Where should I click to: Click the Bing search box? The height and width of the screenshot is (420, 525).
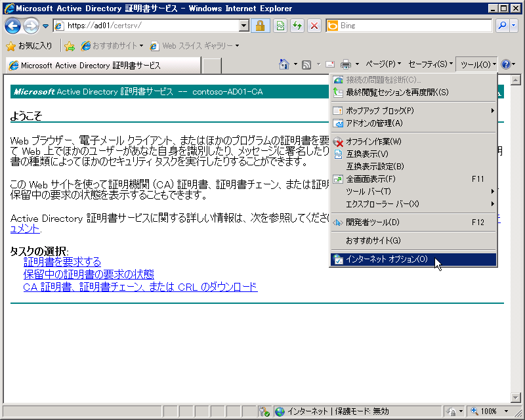click(x=408, y=26)
